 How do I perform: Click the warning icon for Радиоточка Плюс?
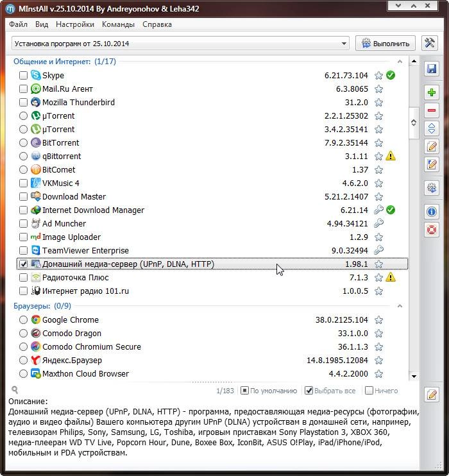(391, 277)
